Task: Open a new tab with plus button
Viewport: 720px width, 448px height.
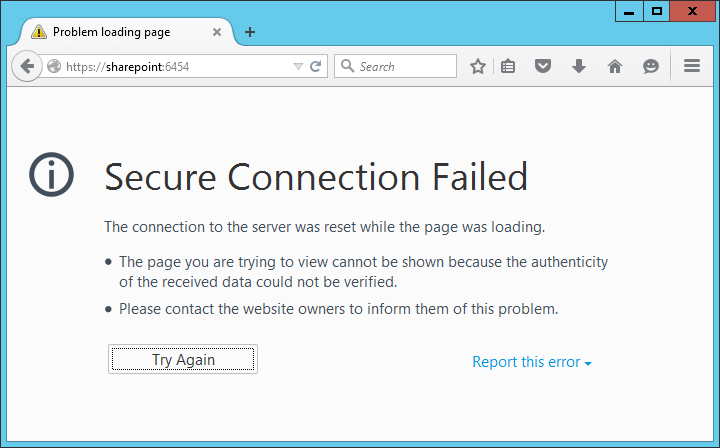Action: [x=250, y=32]
